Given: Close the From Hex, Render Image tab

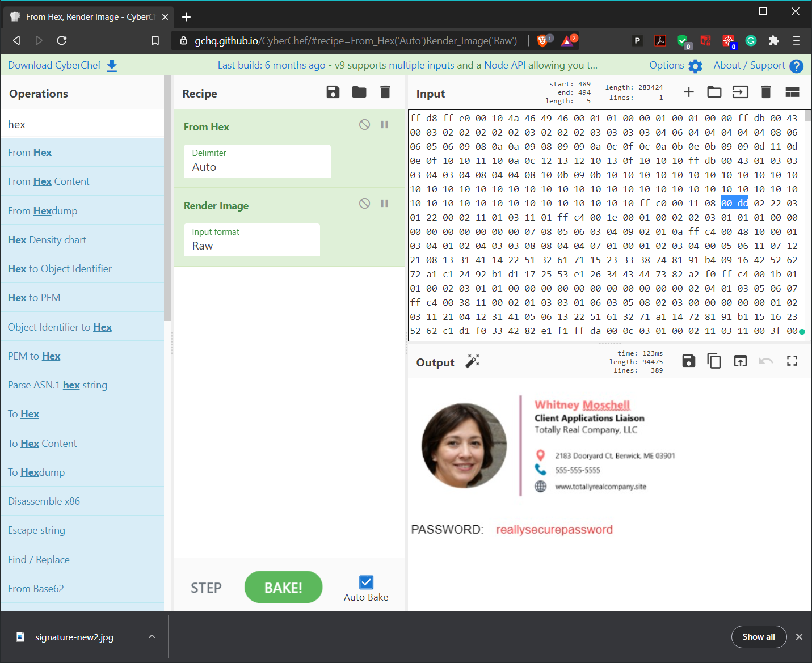Looking at the screenshot, I should point(165,17).
